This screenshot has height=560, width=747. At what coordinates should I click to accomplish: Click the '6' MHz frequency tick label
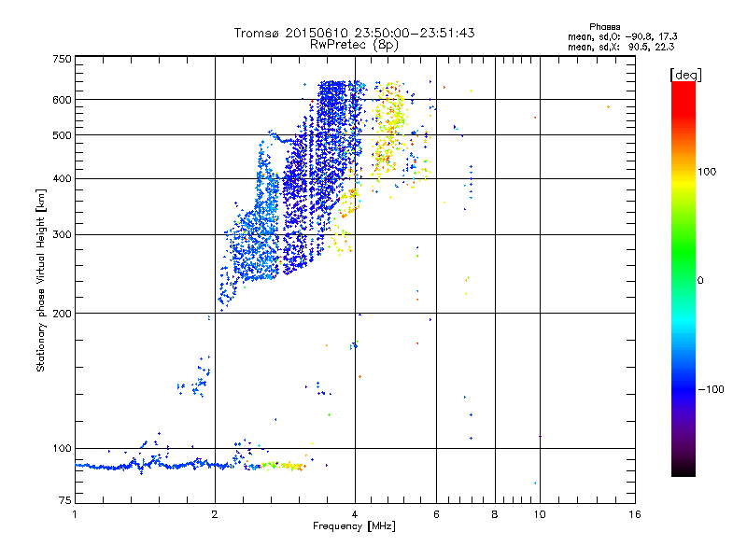[436, 514]
